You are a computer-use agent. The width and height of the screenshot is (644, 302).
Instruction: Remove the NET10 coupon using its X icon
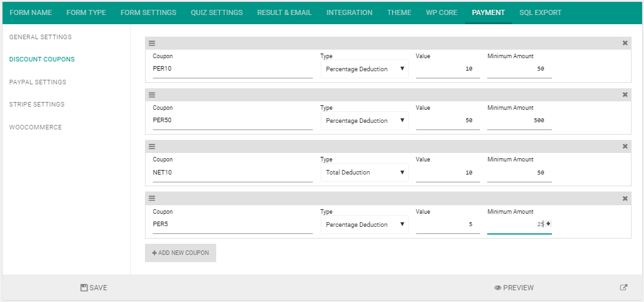tap(625, 146)
